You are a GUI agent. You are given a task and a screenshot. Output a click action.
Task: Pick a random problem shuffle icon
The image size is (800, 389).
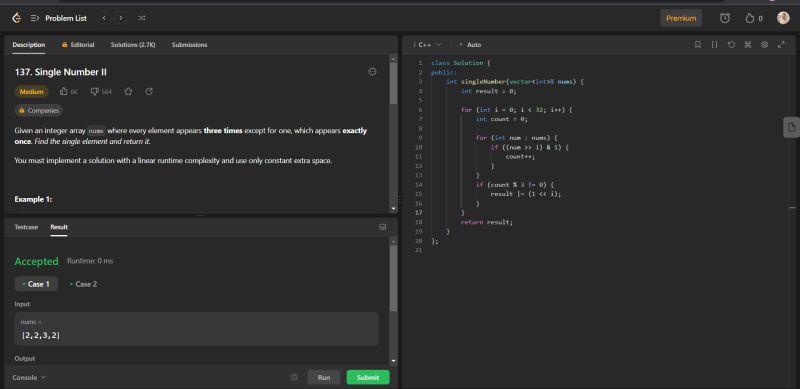[x=141, y=18]
